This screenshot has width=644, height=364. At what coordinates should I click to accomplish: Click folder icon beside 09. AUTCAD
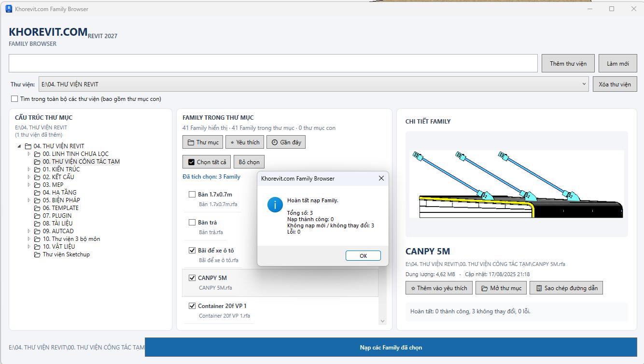click(x=37, y=231)
